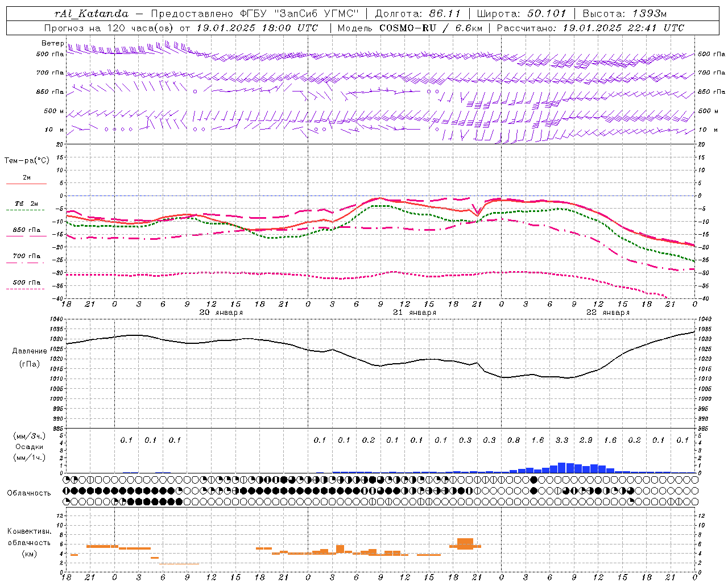
Task: Click the 20 января date label
Action: pos(221,313)
